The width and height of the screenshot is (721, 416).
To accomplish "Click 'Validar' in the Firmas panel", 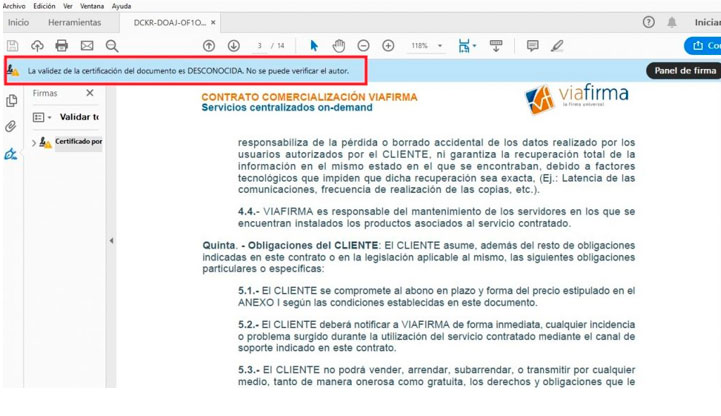I will pos(78,117).
